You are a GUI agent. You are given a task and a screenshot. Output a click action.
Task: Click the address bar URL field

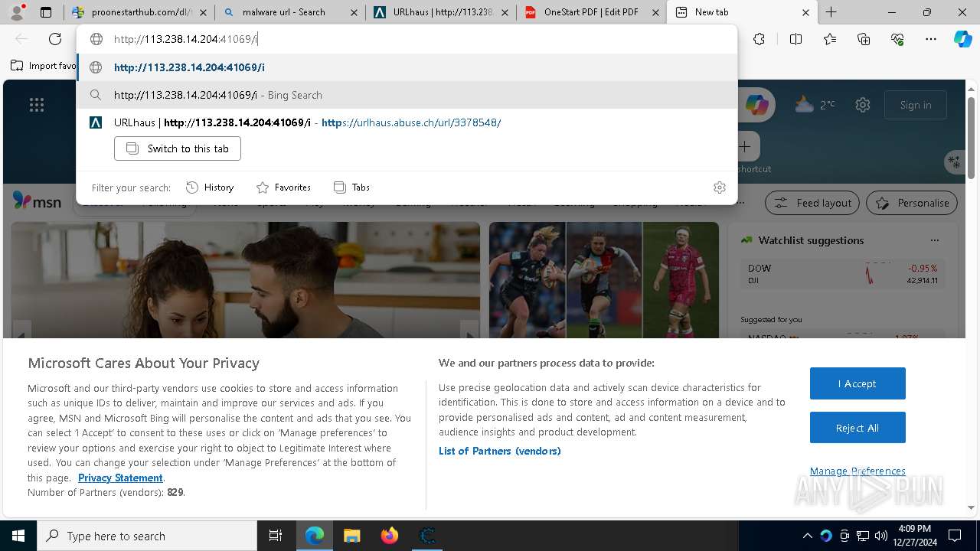tap(406, 39)
